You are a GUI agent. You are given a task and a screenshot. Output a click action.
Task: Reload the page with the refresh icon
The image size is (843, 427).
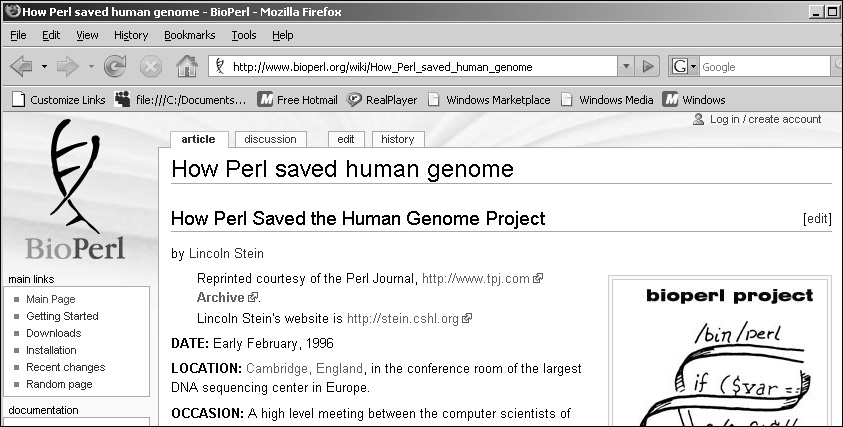(115, 67)
